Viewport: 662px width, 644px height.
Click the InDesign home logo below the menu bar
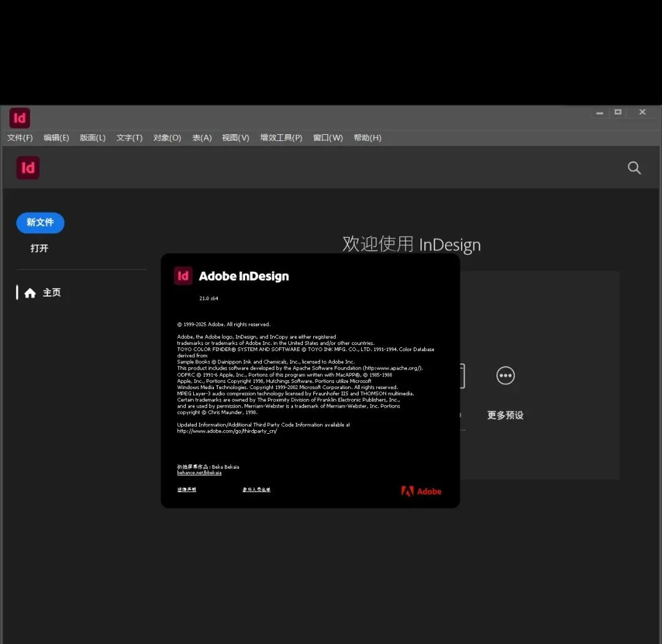[28, 168]
